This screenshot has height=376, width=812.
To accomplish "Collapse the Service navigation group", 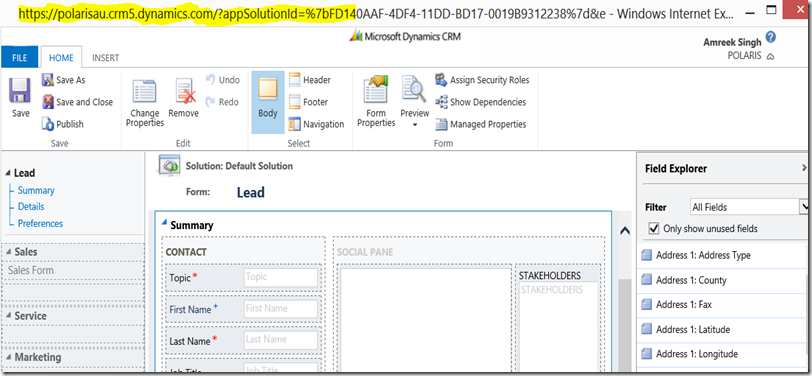I will 8,316.
